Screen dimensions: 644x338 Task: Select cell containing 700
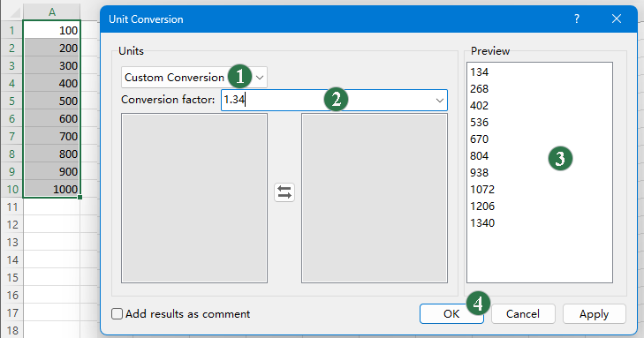click(52, 136)
